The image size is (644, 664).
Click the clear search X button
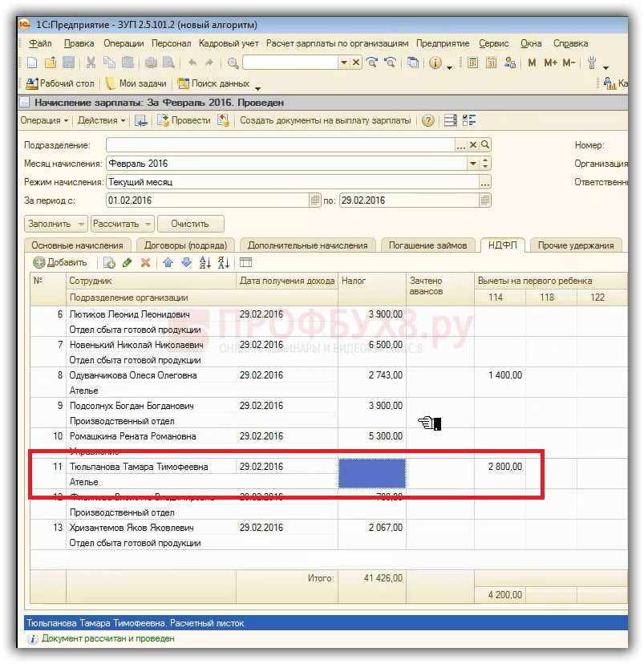(x=356, y=63)
